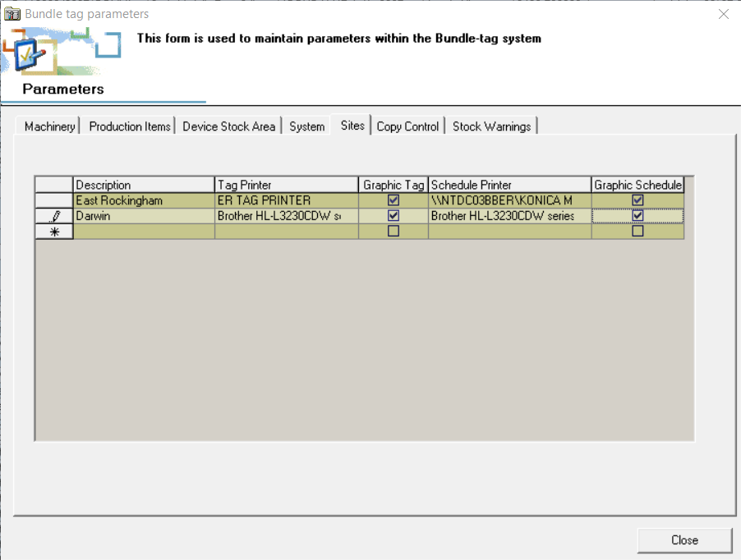The height and width of the screenshot is (560, 741).
Task: Open the Copy Control tab
Action: click(x=407, y=126)
